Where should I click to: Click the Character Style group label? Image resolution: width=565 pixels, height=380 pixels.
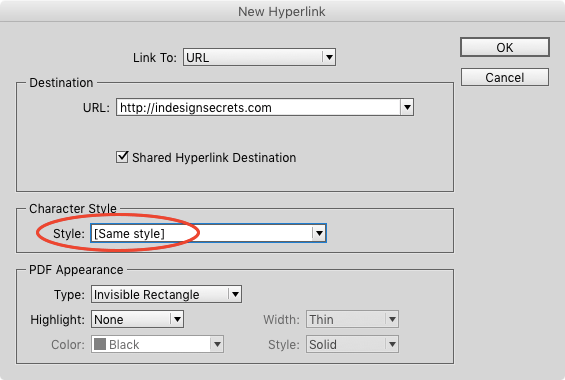[x=73, y=209]
